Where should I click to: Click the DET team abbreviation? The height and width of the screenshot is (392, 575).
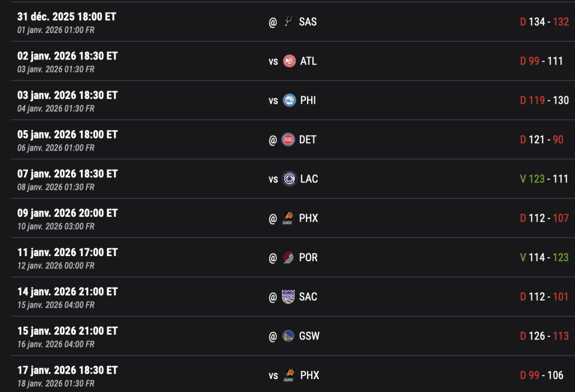pos(308,139)
